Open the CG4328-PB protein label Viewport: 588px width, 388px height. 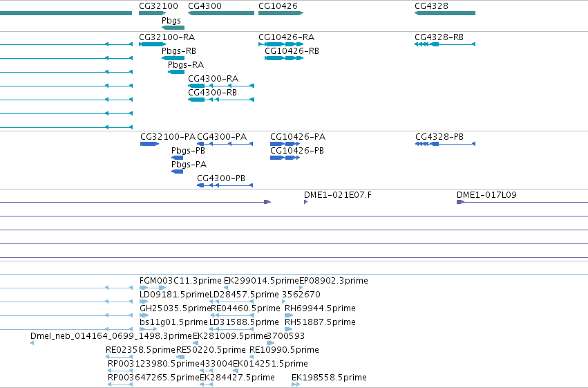click(x=439, y=137)
